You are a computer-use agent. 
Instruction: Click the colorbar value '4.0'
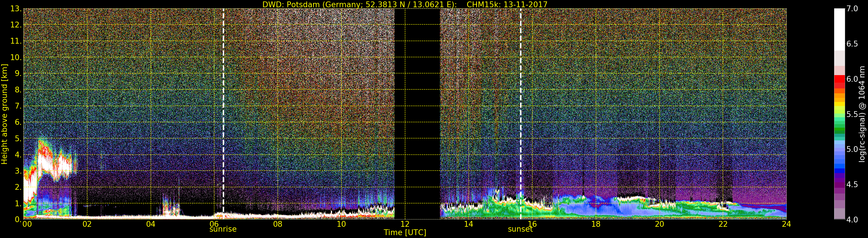coord(852,220)
